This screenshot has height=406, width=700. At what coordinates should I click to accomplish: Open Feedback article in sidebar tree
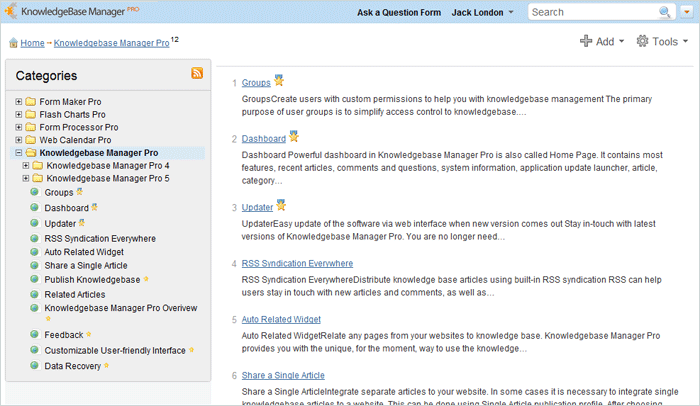[64, 335]
